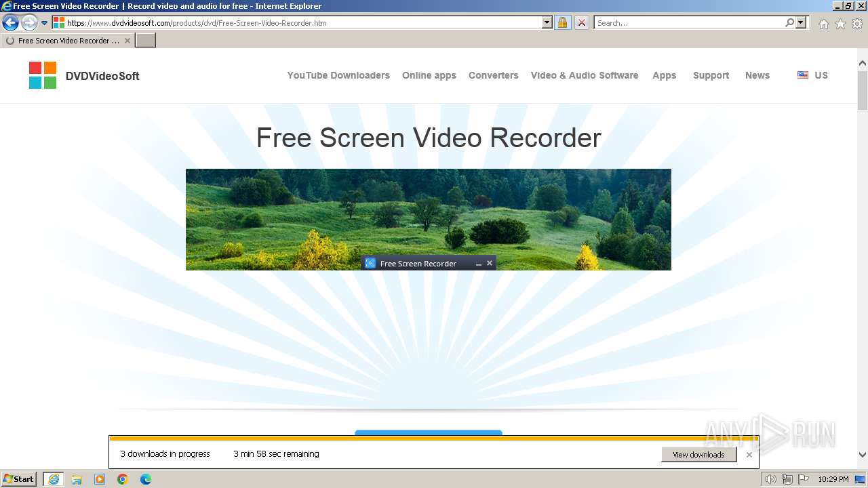Viewport: 868px width, 488px height.
Task: Click the vertical scrollbar thumb
Action: pos(863,89)
